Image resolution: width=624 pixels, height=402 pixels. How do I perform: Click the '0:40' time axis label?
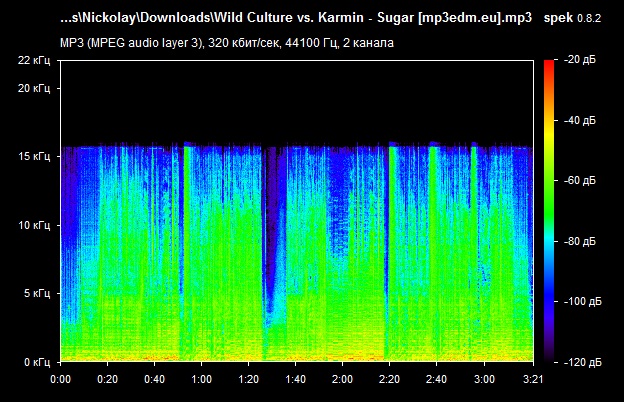(154, 379)
